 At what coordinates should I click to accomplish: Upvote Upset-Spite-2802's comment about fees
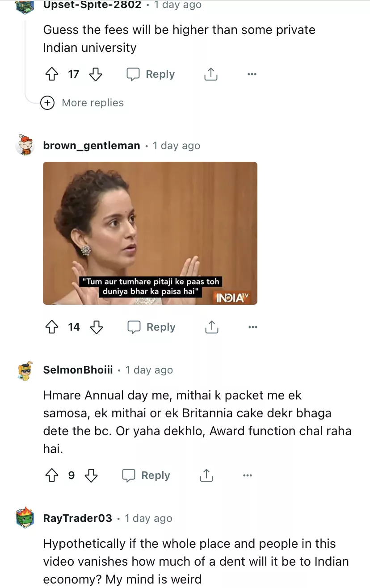(52, 74)
